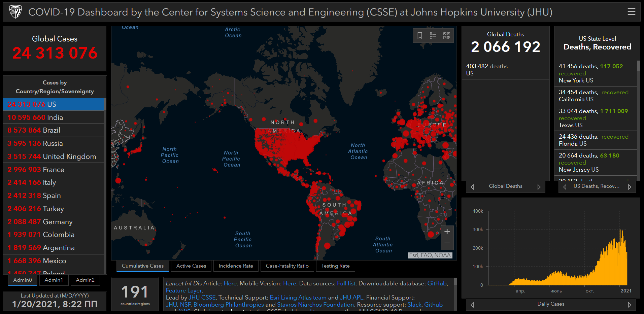The image size is (644, 314).
Task: Open NSF financial support link
Action: [185, 305]
